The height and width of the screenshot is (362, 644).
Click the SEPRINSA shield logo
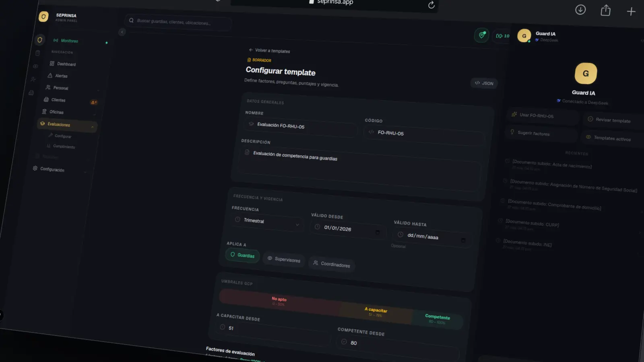(43, 16)
